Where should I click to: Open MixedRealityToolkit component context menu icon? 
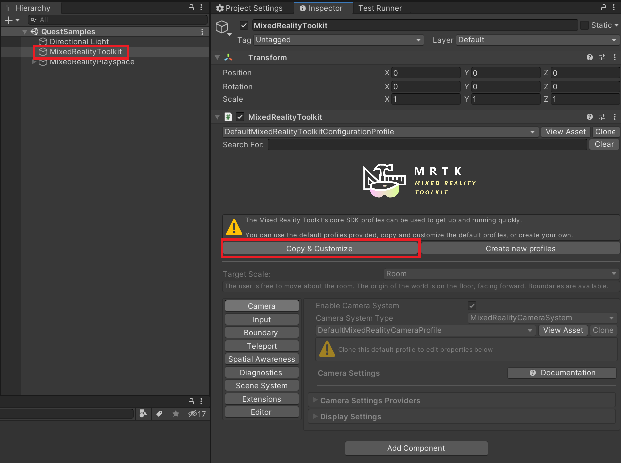point(613,117)
